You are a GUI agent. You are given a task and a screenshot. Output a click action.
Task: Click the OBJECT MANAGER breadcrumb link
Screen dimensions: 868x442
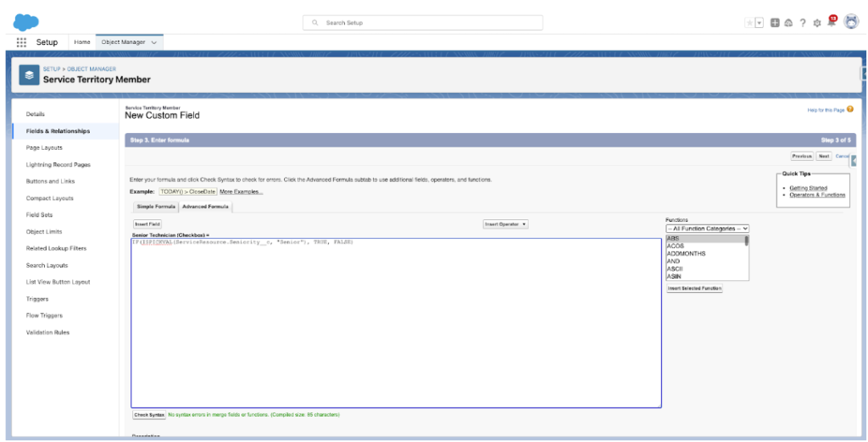[92, 69]
